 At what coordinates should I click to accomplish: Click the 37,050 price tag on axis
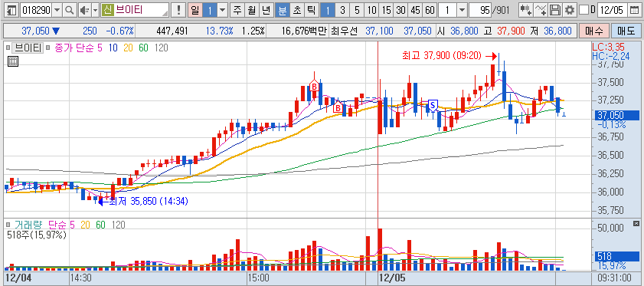pos(616,115)
